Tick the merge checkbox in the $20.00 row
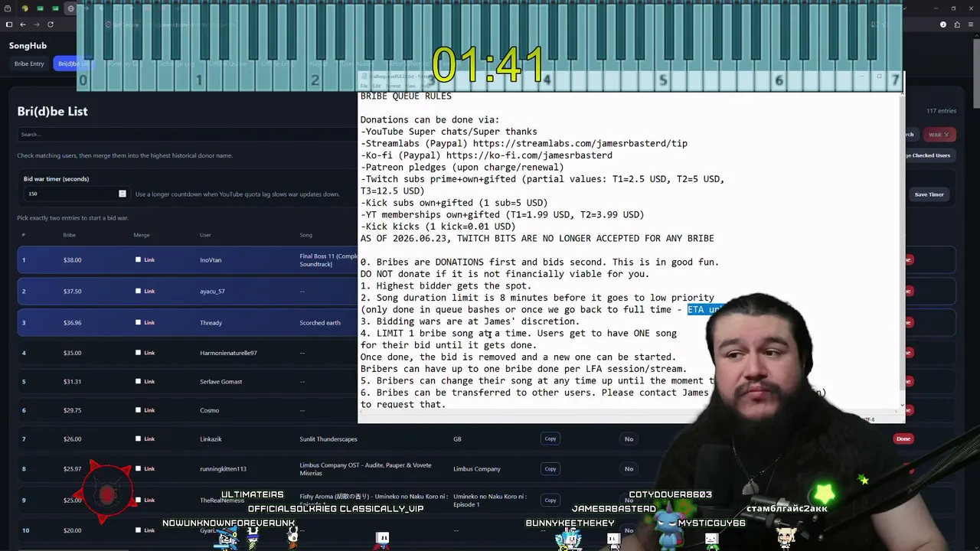Viewport: 980px width, 551px height. (139, 530)
